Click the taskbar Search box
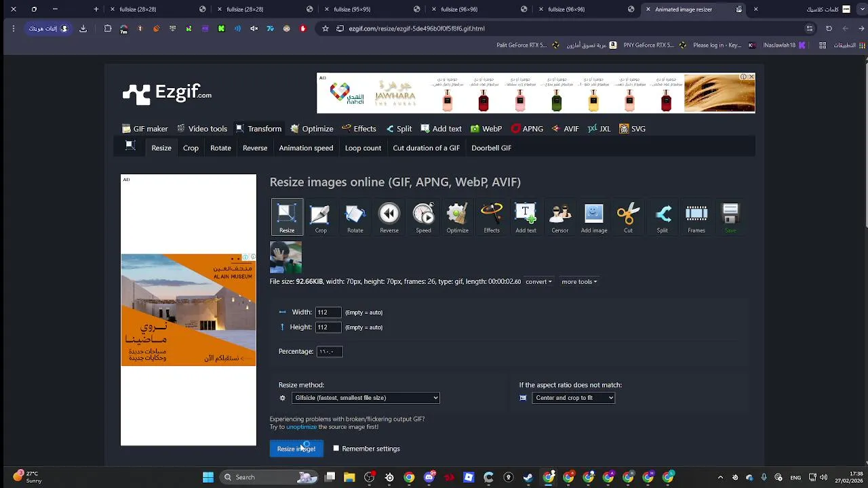 click(269, 477)
